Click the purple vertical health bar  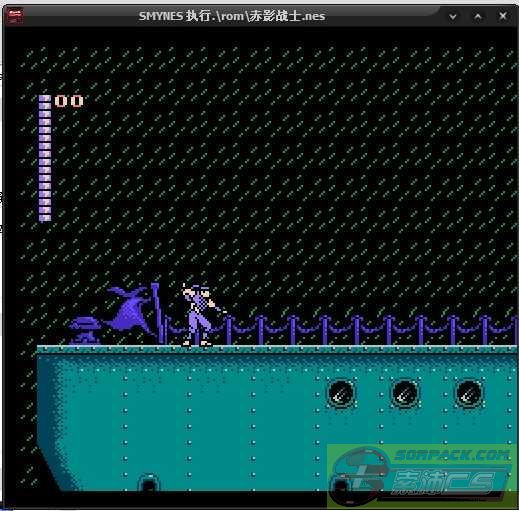pyautogui.click(x=45, y=158)
